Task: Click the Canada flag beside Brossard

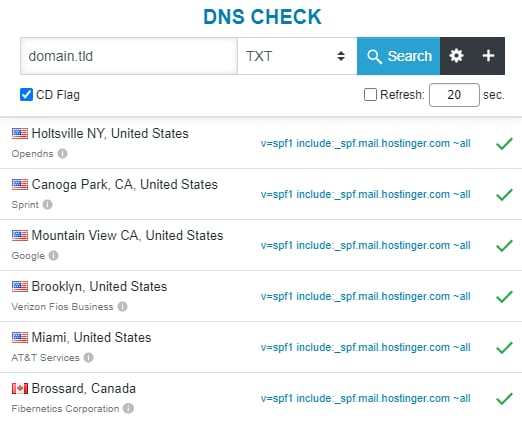Action: click(20, 388)
